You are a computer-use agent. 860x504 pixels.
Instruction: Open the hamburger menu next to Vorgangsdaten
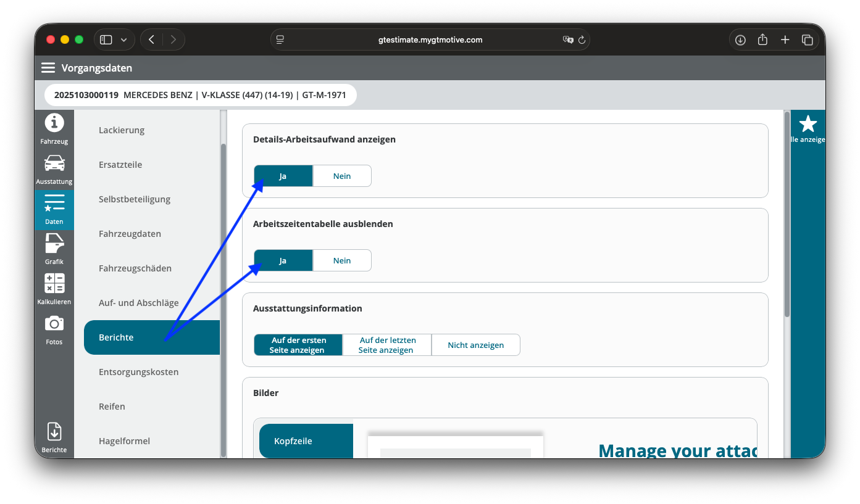click(x=48, y=68)
